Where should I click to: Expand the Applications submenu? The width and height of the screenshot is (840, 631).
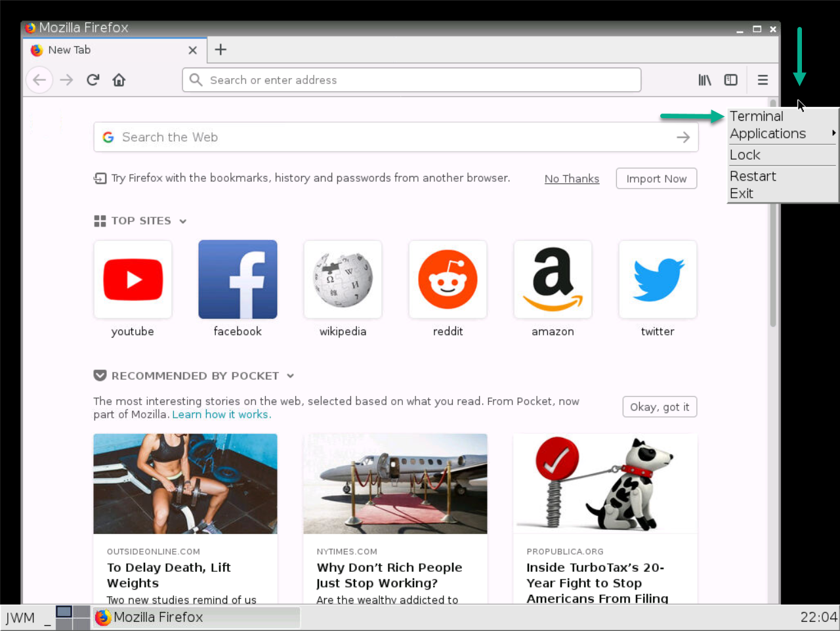(783, 133)
